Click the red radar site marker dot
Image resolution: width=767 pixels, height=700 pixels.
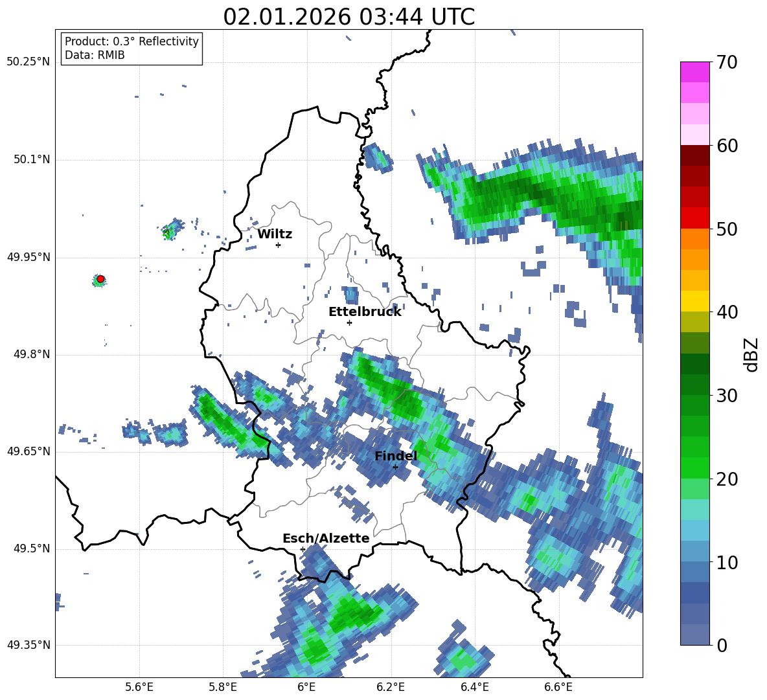click(100, 279)
